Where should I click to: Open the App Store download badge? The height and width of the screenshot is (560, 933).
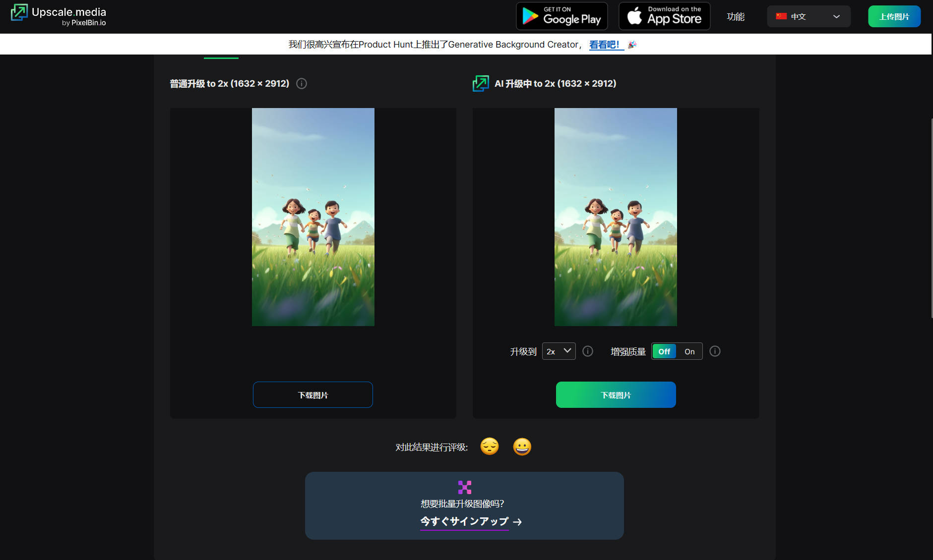coord(664,16)
